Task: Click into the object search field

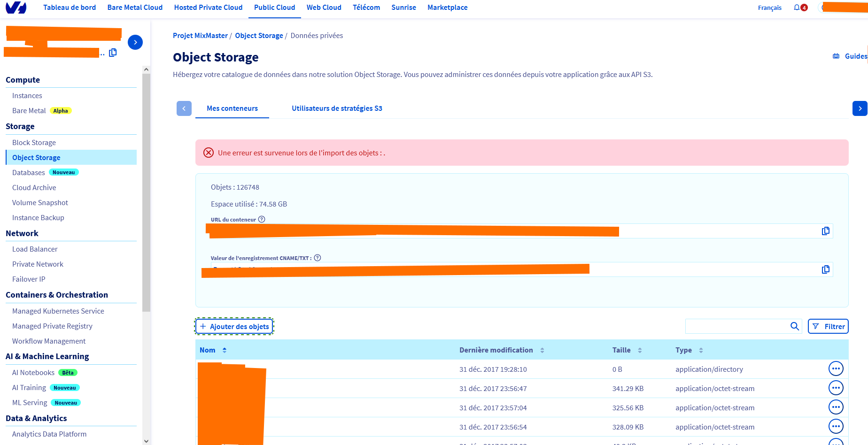Action: tap(736, 326)
